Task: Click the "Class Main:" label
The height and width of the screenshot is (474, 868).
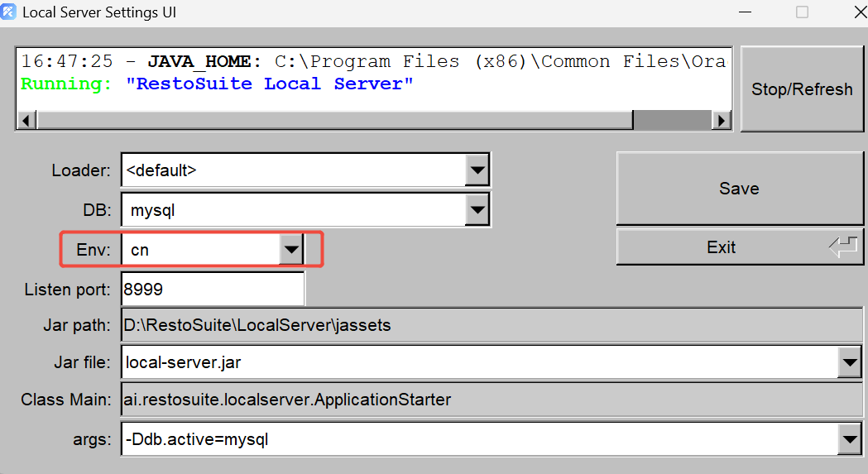Action: 66,400
